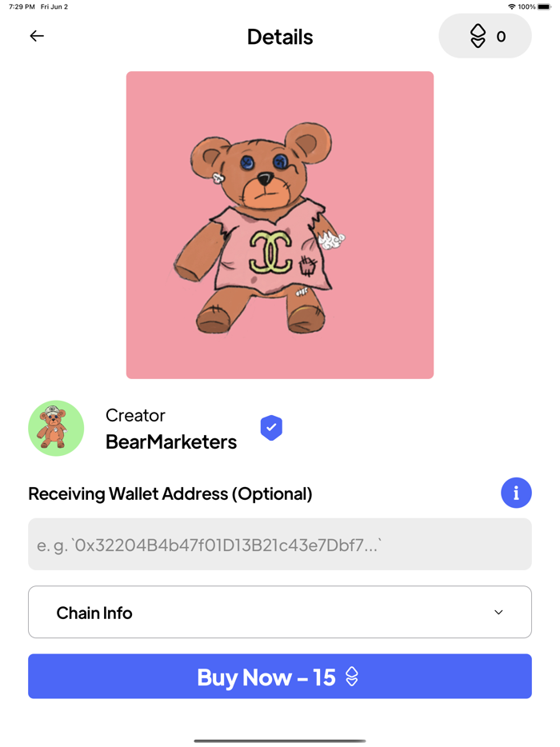The height and width of the screenshot is (747, 560).
Task: Click the blue verified checkmark badge
Action: [271, 428]
